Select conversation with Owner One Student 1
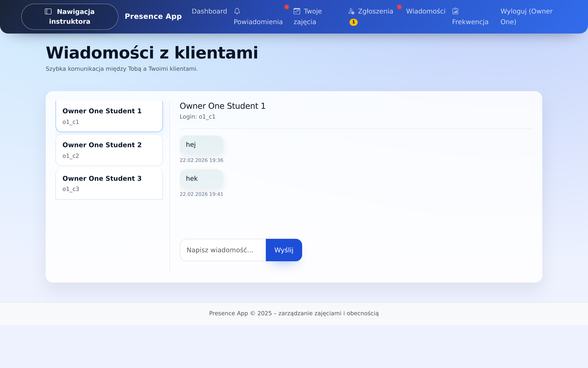Image resolution: width=588 pixels, height=368 pixels. 109,116
